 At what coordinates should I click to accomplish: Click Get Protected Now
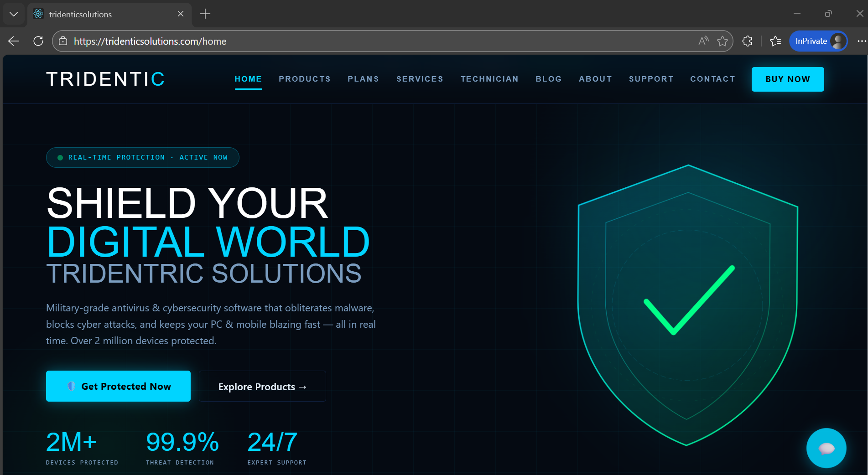coord(118,386)
